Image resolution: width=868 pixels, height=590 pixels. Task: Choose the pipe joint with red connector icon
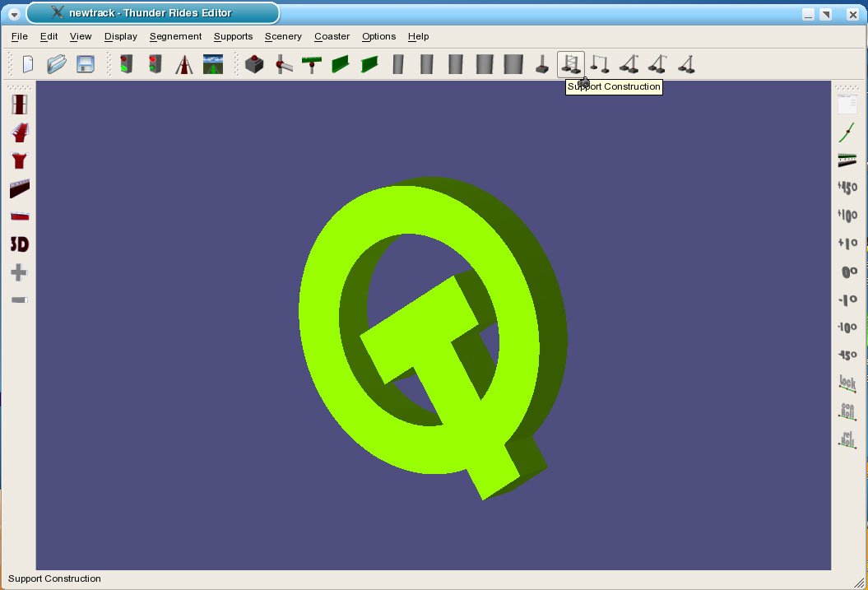pyautogui.click(x=283, y=64)
